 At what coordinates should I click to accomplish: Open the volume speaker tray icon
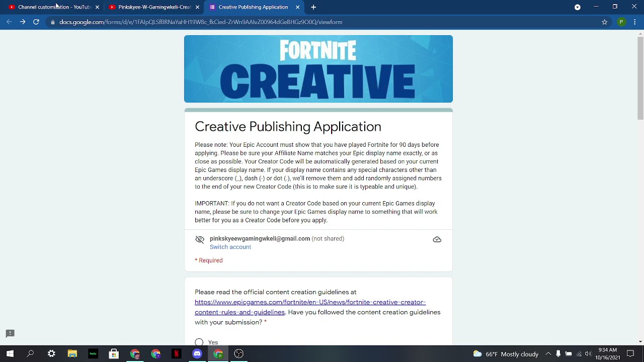coord(588,354)
